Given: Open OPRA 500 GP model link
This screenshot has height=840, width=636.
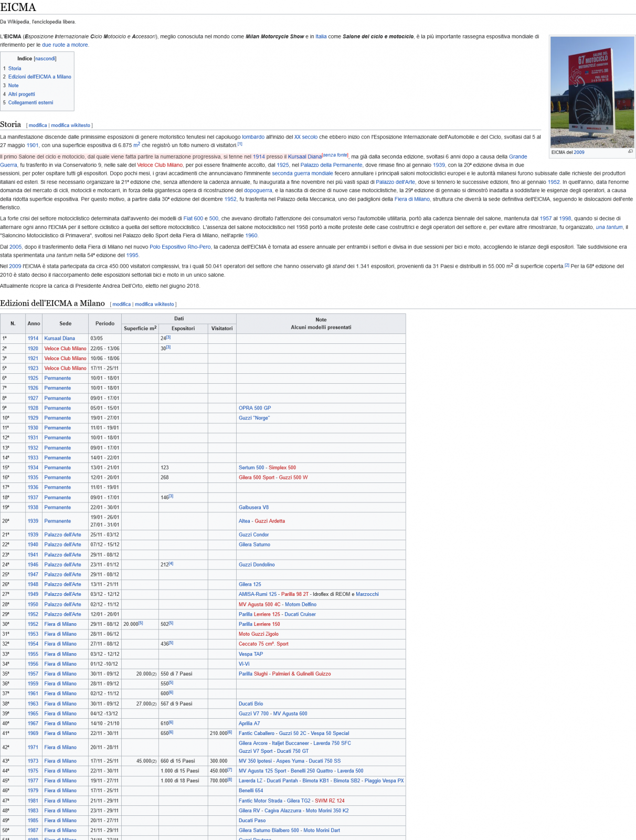Looking at the screenshot, I should click(255, 408).
